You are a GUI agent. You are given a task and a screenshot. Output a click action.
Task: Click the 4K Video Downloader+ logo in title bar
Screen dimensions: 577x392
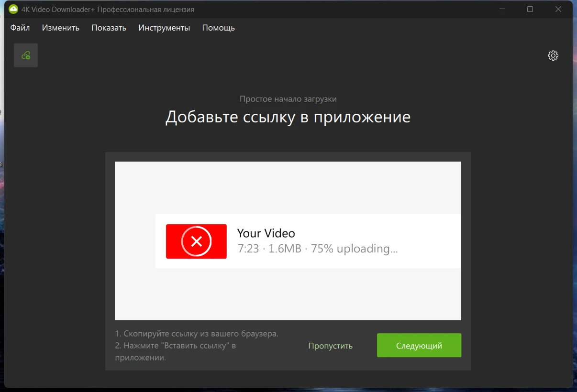[x=13, y=9]
